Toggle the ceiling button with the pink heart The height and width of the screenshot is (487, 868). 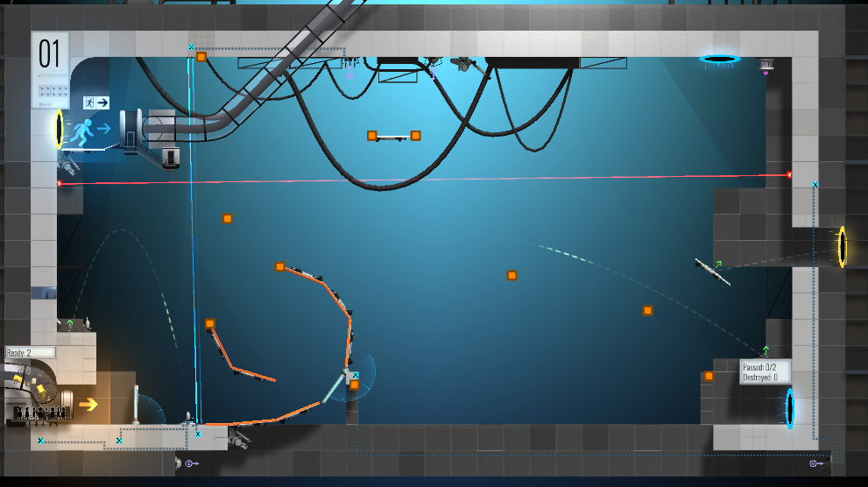[x=766, y=66]
